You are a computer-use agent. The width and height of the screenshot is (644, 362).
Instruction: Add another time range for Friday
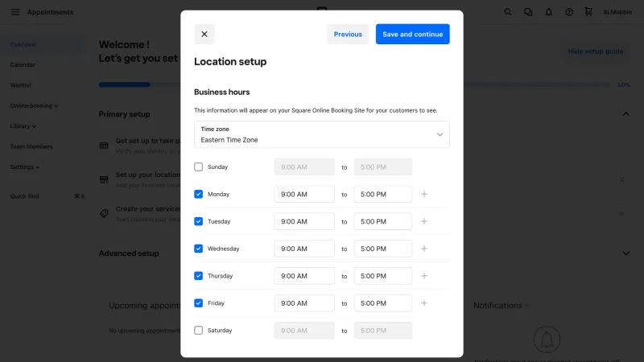coord(424,303)
